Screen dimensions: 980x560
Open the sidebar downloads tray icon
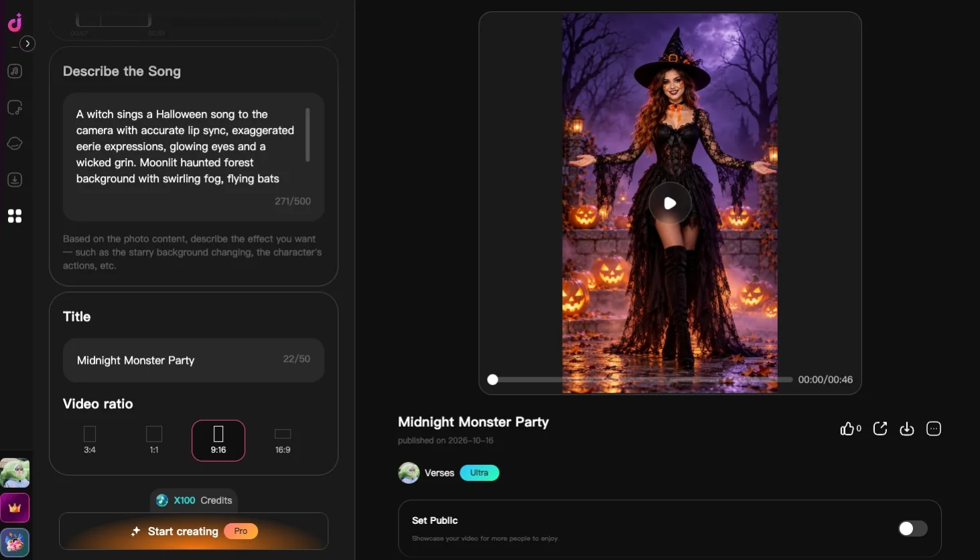coord(15,180)
